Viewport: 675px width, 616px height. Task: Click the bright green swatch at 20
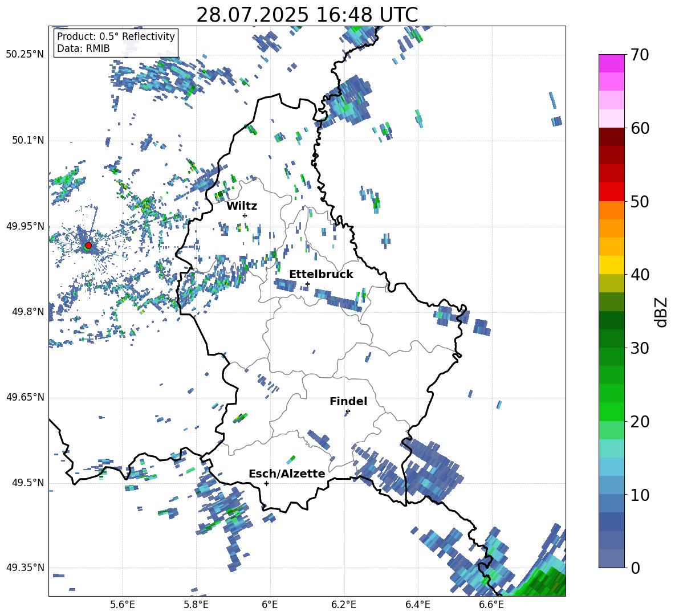point(611,411)
